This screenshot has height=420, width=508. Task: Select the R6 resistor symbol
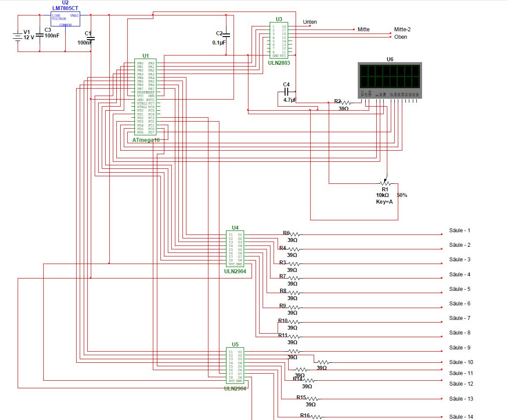pos(294,234)
